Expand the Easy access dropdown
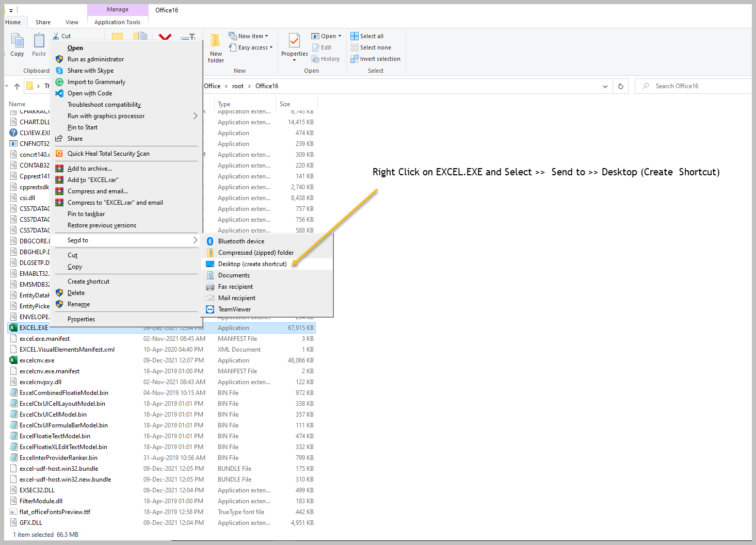 [271, 47]
